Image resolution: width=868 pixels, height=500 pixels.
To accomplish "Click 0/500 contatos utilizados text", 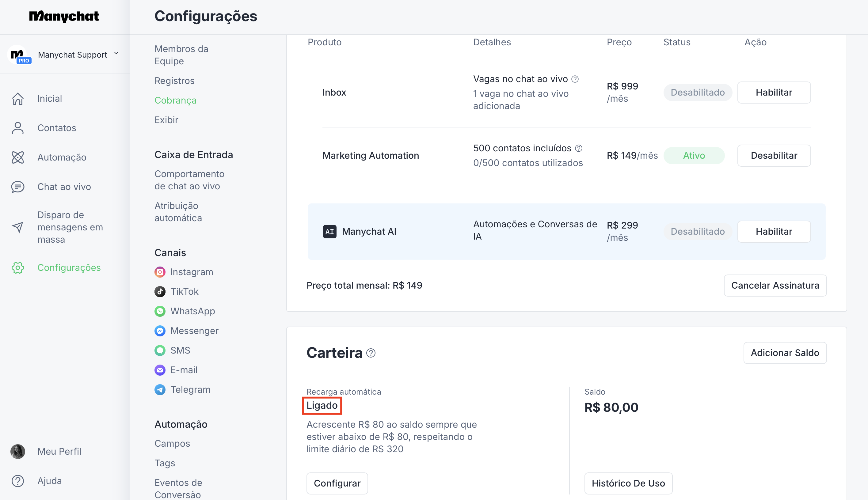I will click(528, 163).
